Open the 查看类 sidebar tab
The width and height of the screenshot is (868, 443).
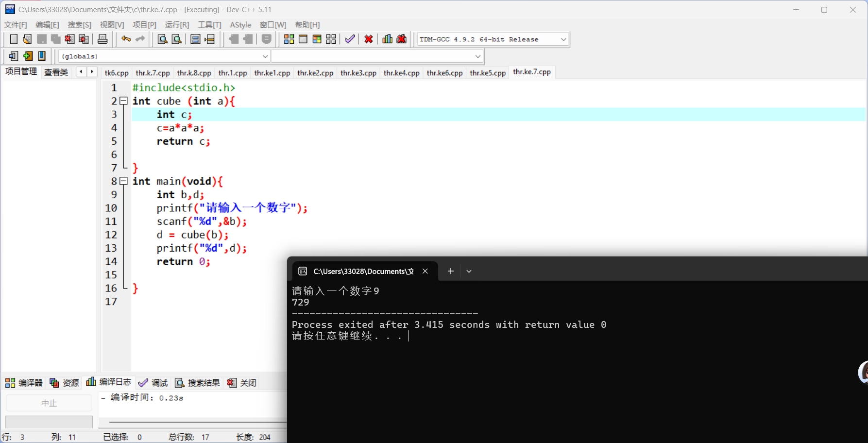tap(56, 72)
